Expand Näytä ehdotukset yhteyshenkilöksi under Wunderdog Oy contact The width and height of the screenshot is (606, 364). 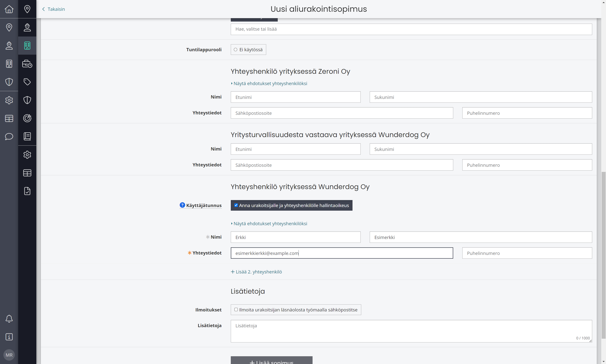(x=269, y=224)
